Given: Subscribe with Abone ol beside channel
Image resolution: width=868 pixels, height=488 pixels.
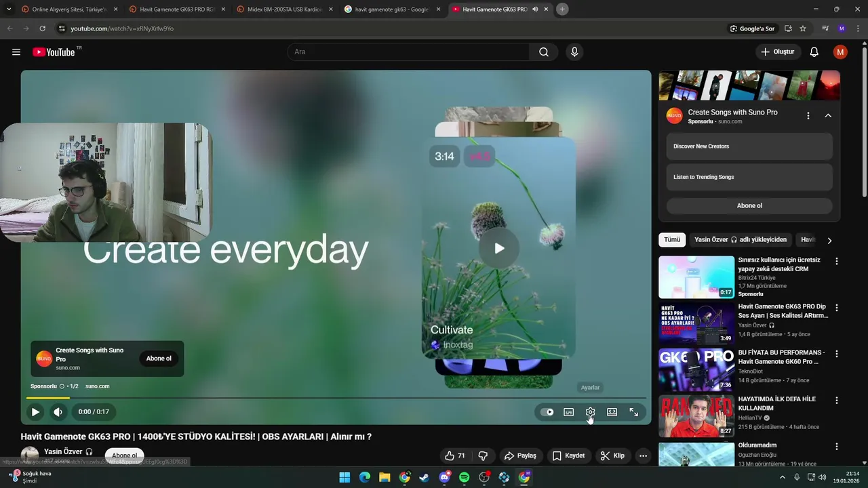Looking at the screenshot, I should tap(124, 455).
